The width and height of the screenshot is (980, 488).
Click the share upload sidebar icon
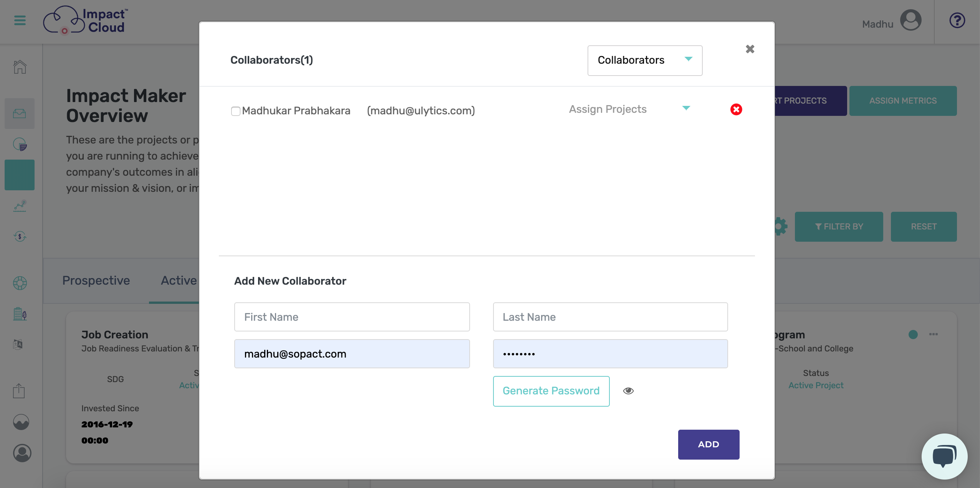[x=19, y=391]
